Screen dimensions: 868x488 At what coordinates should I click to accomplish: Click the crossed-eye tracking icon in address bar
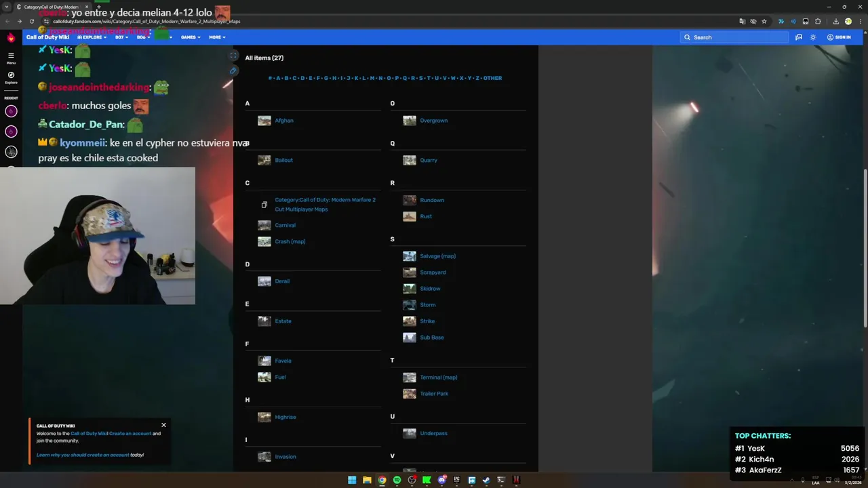click(753, 21)
